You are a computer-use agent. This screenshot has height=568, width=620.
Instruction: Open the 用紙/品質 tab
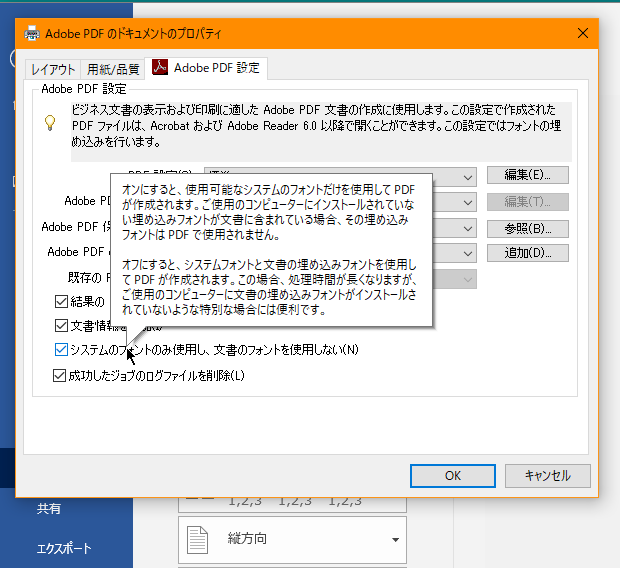tap(113, 69)
